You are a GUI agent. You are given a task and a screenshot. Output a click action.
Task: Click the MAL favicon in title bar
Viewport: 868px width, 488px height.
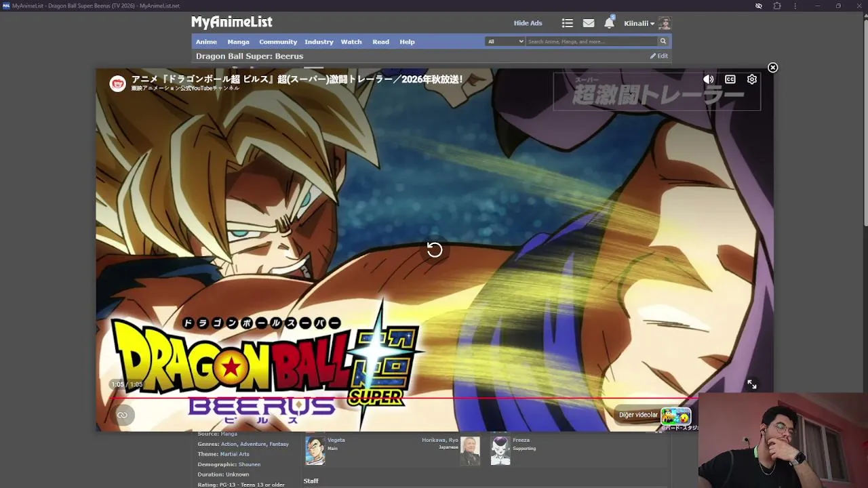click(6, 5)
